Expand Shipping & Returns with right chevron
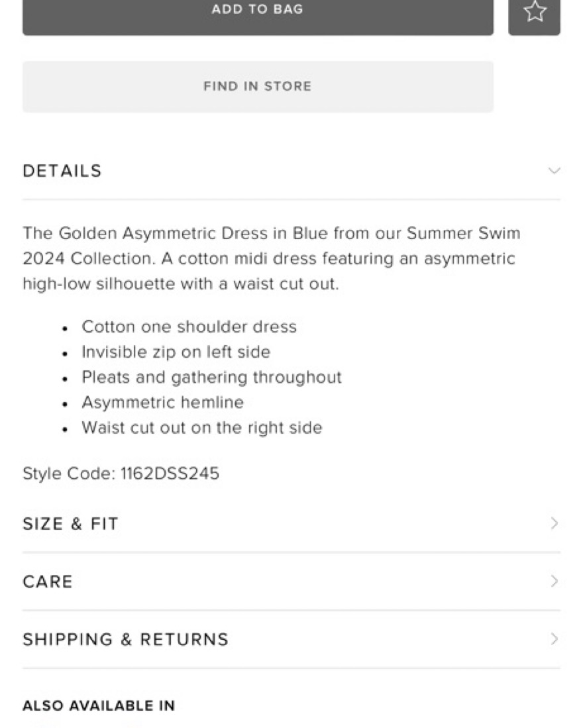 tap(554, 639)
